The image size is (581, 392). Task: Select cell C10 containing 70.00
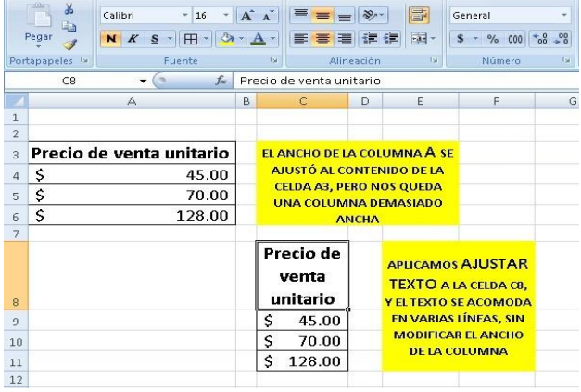302,340
